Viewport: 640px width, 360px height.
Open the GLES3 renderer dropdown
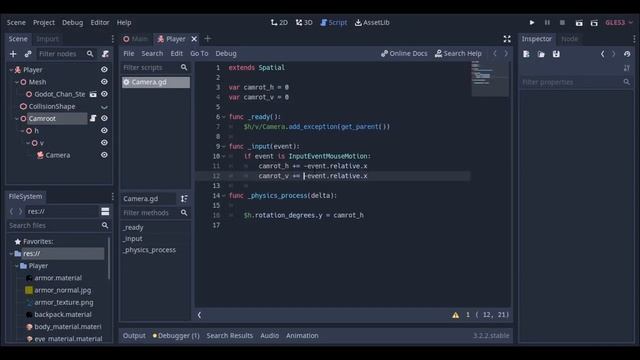tap(619, 22)
